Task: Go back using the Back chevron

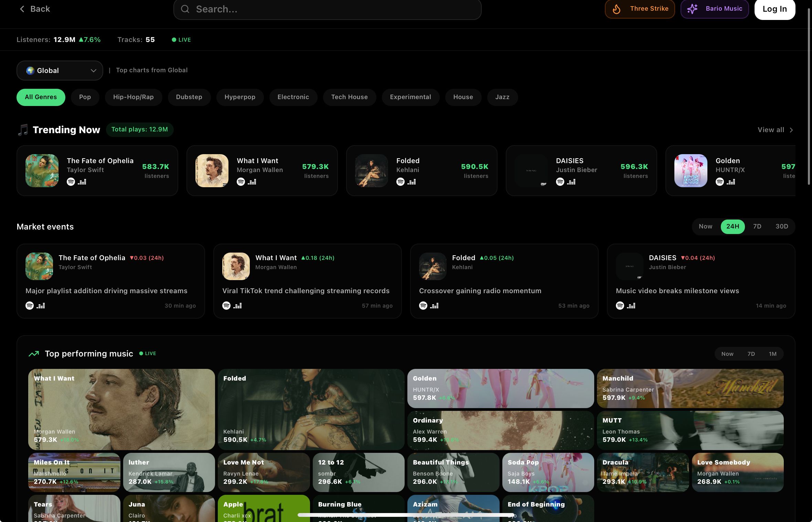Action: pos(22,9)
